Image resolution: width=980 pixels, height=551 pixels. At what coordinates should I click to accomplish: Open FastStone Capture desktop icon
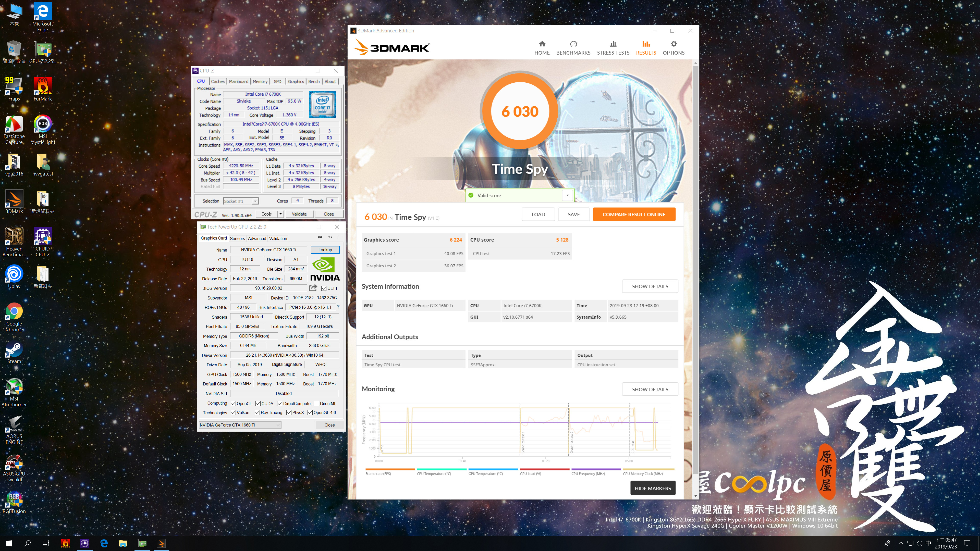[x=14, y=129]
